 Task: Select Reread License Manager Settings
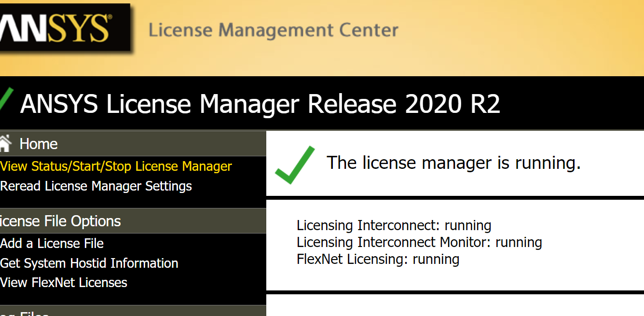coord(96,186)
